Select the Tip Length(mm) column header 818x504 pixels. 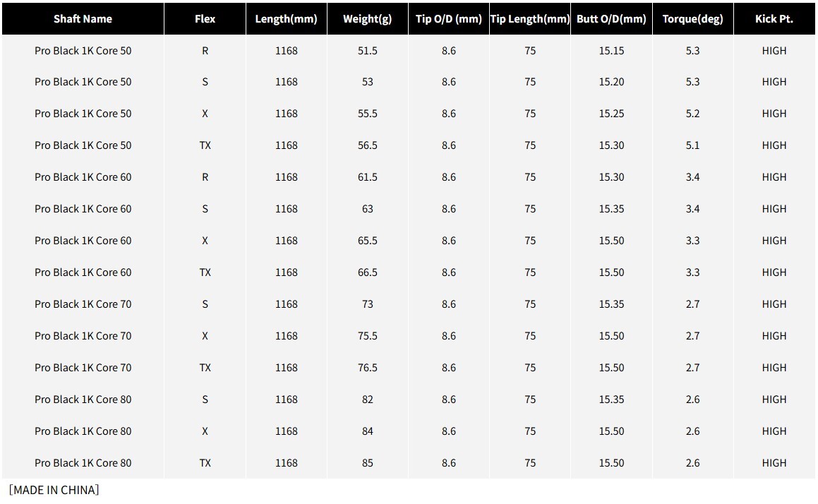(530, 19)
